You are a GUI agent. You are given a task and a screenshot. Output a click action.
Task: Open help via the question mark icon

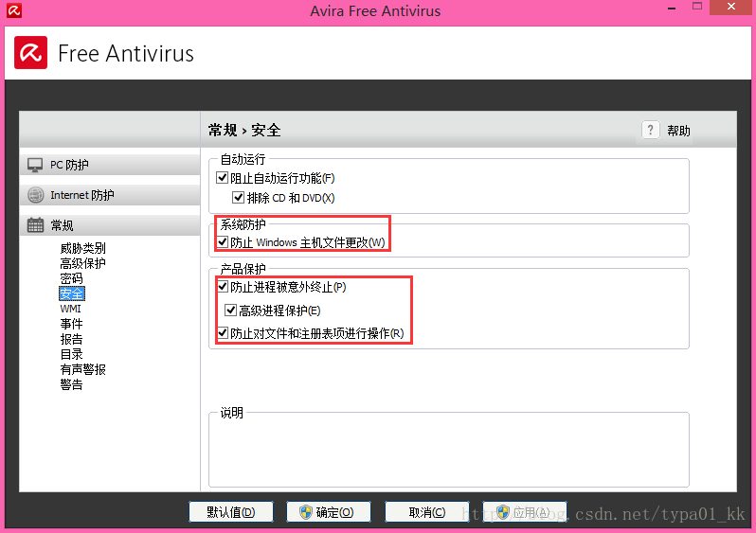(651, 130)
